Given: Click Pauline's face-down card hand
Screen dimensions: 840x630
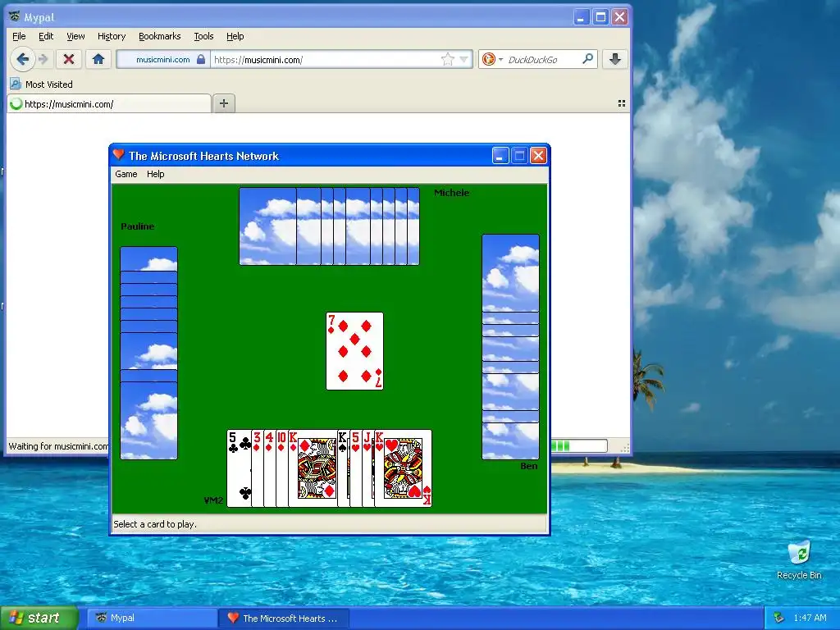Looking at the screenshot, I should click(x=149, y=353).
